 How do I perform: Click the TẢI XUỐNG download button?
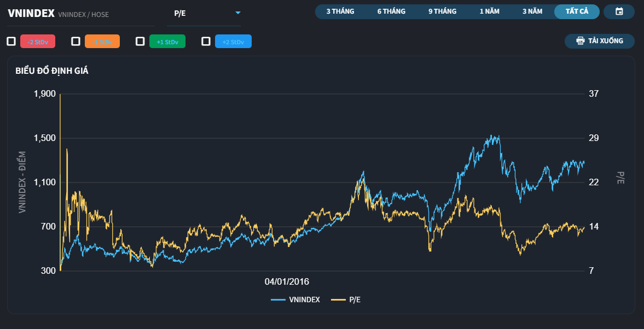[x=600, y=40]
